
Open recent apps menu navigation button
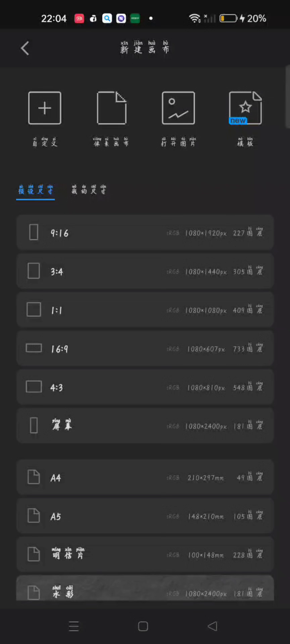tap(74, 626)
